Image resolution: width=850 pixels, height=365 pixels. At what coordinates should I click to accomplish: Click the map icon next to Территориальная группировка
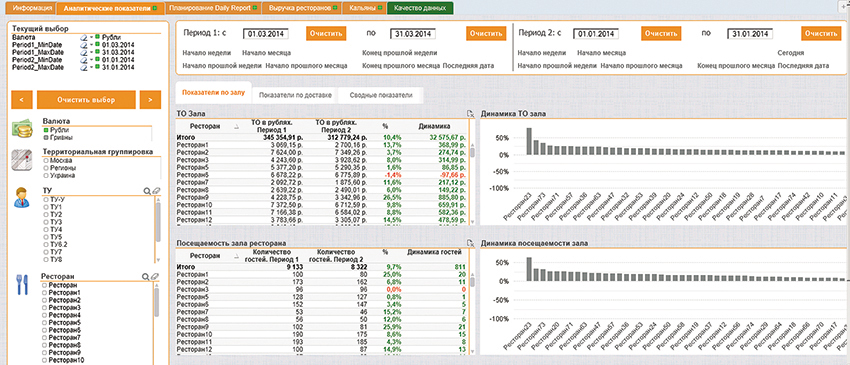tap(23, 161)
